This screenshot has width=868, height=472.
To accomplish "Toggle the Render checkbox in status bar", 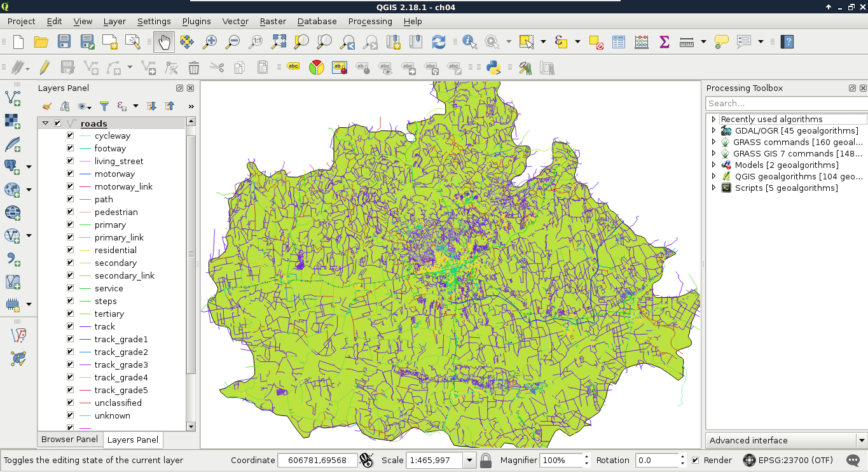I will [696, 460].
